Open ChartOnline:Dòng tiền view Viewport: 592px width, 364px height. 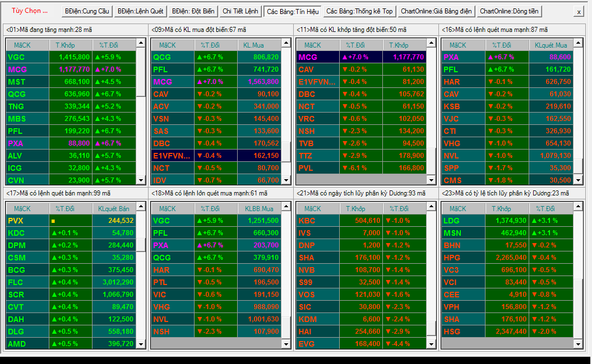coord(509,11)
